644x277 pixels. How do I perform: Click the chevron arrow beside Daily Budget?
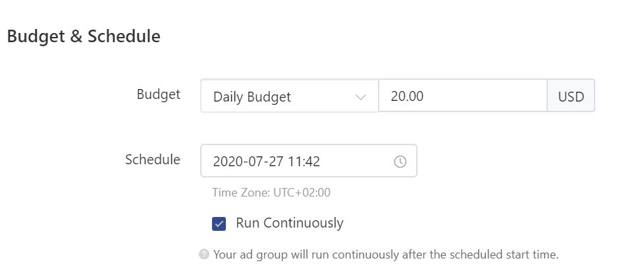point(361,98)
